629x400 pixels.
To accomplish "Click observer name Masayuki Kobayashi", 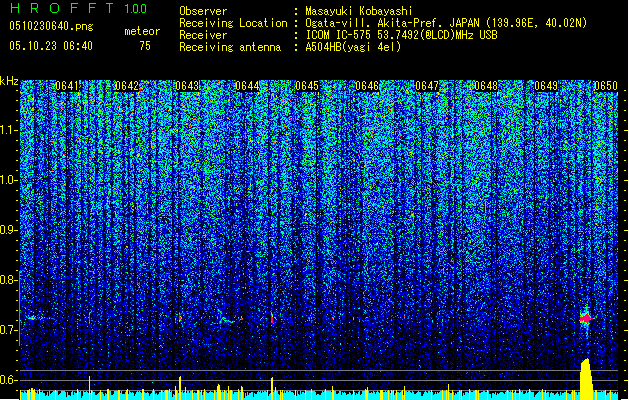I will (x=359, y=11).
